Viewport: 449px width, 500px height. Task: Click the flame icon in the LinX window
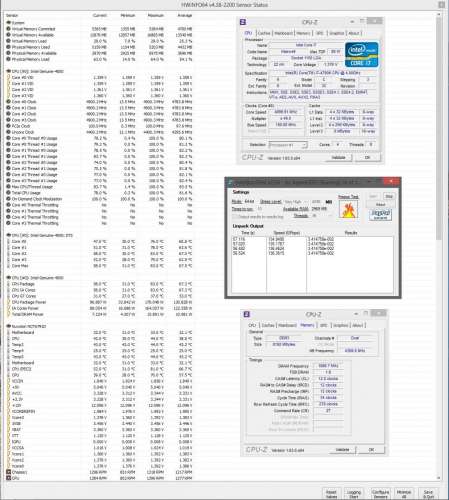tap(348, 210)
